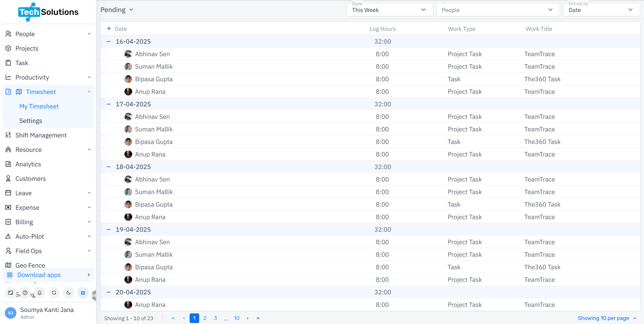Click the Shift Management icon

tap(8, 135)
